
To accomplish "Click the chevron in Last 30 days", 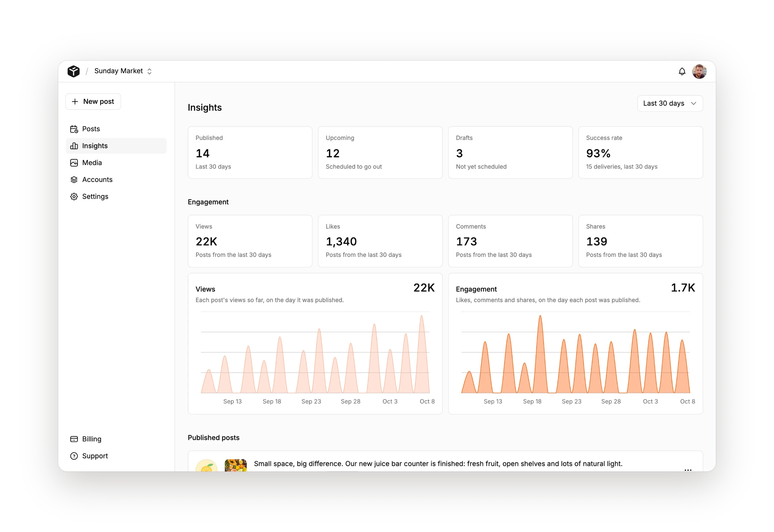I will [693, 103].
